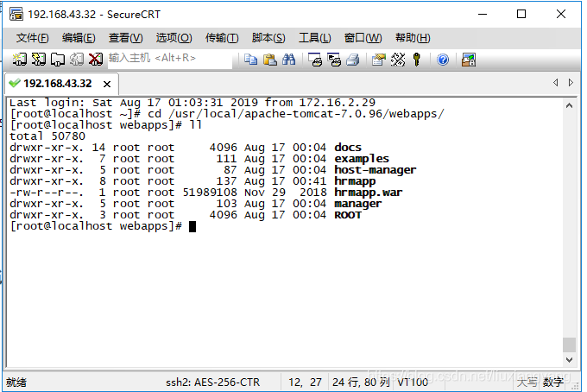Screen dimensions: 587x392
Task: Open the 帮助(H) menu
Action: click(x=413, y=38)
